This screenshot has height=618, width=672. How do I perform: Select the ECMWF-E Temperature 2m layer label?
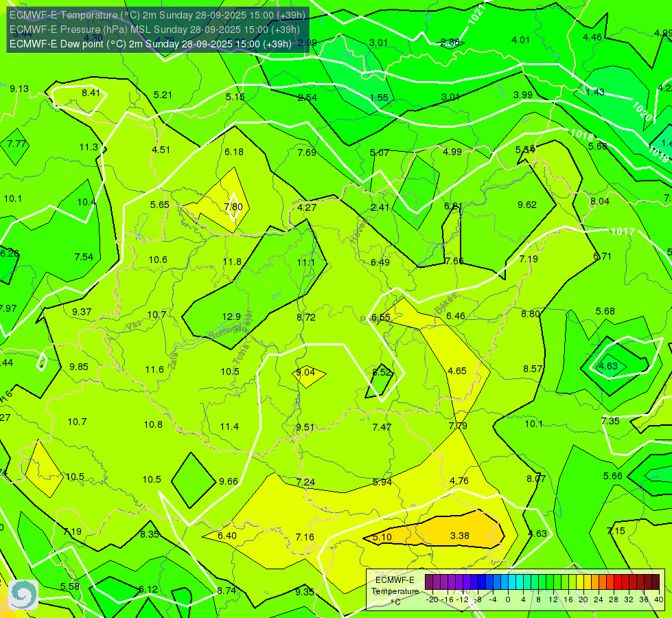pyautogui.click(x=157, y=15)
